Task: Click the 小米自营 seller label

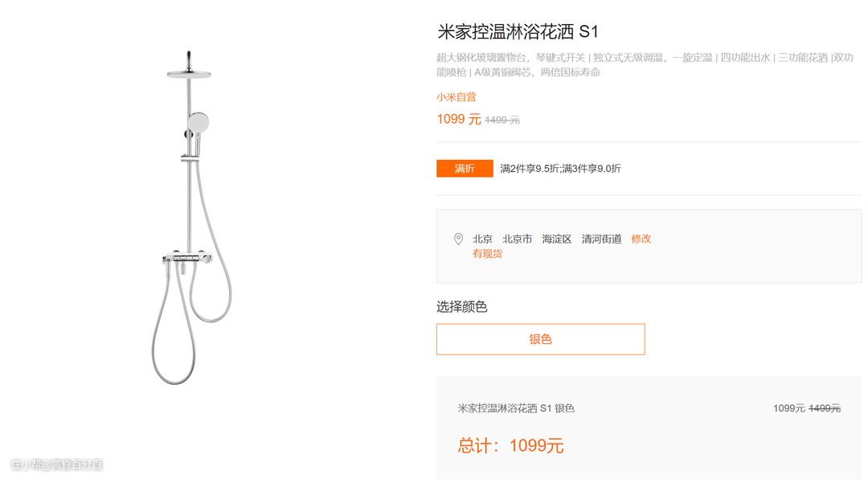Action: pos(457,97)
